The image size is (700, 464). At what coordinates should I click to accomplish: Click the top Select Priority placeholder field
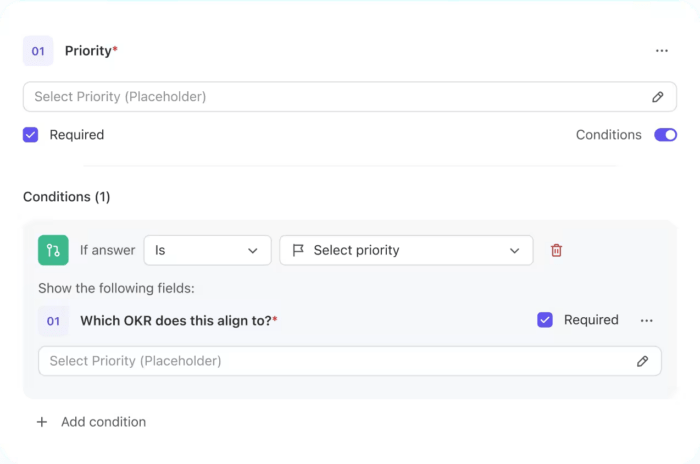point(330,97)
